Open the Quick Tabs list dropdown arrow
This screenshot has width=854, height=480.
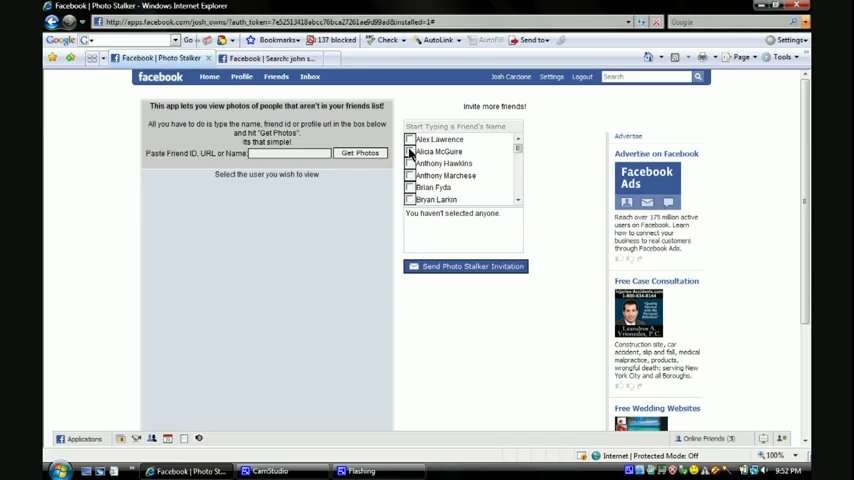click(x=103, y=58)
